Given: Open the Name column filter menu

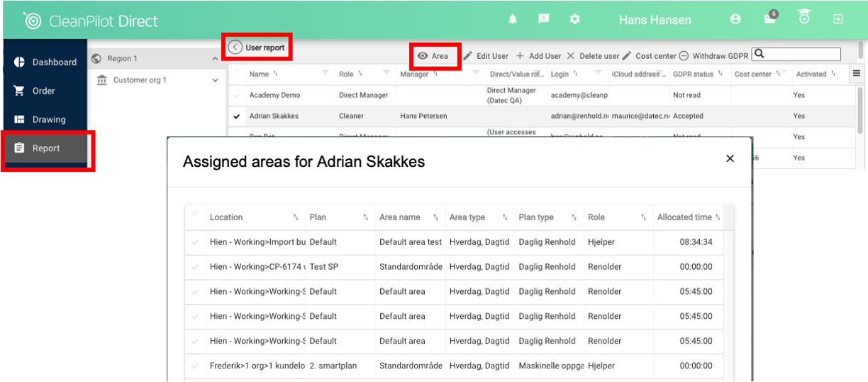Looking at the screenshot, I should (x=325, y=73).
